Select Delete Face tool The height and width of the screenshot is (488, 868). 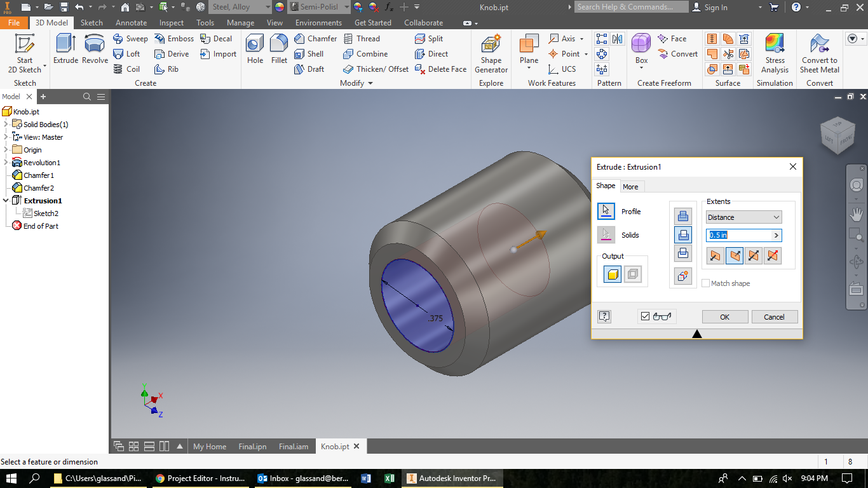(x=441, y=69)
